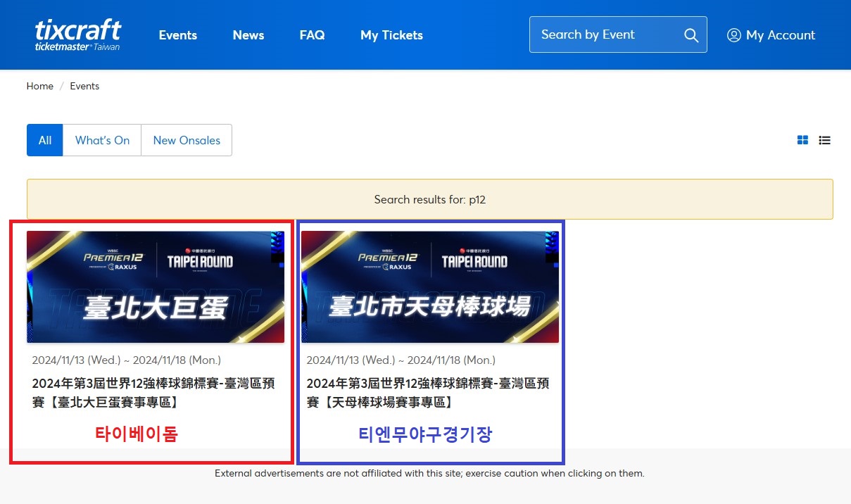The image size is (851, 504).
Task: Click the Home breadcrumb link
Action: 40,86
